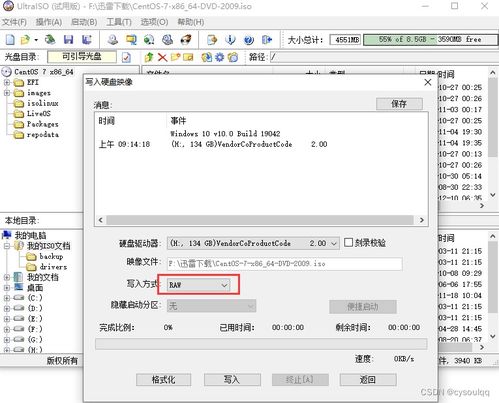Select the isolinux folder in the tree
This screenshot has height=403, width=499.
click(x=43, y=103)
